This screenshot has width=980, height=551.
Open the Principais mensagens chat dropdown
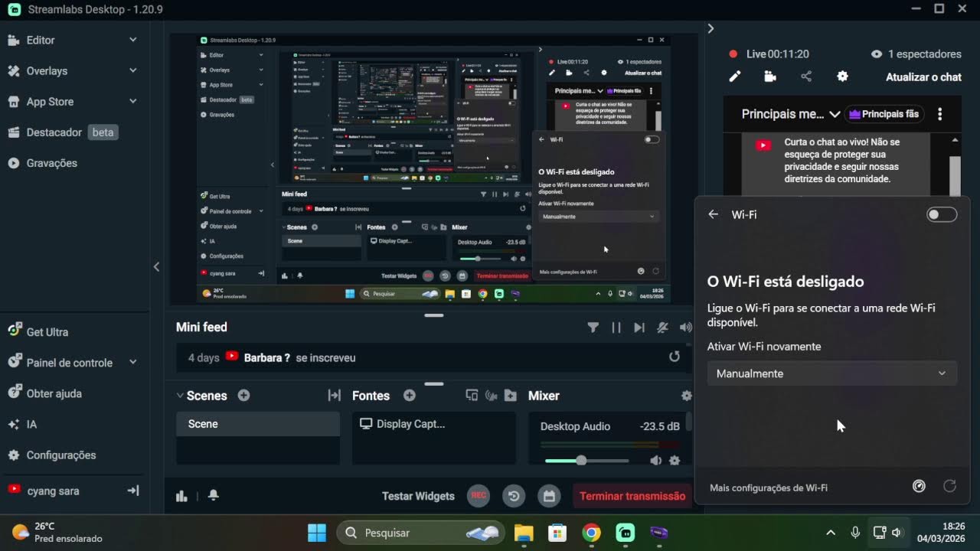point(791,114)
